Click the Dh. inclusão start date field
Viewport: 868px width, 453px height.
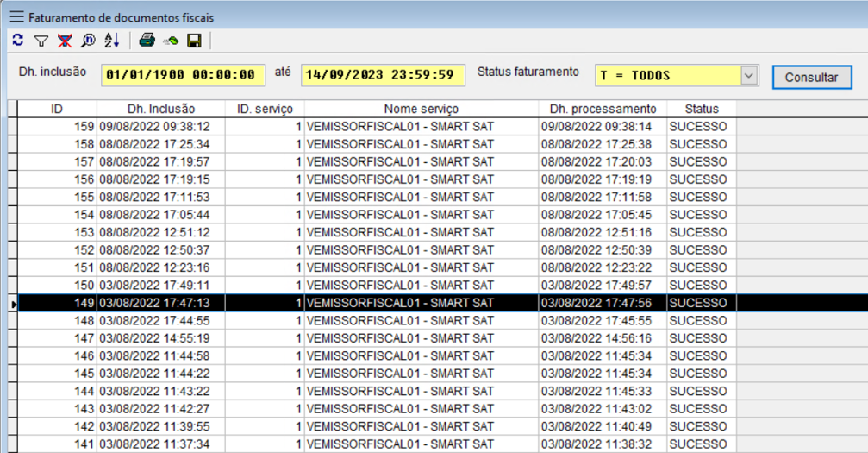183,75
